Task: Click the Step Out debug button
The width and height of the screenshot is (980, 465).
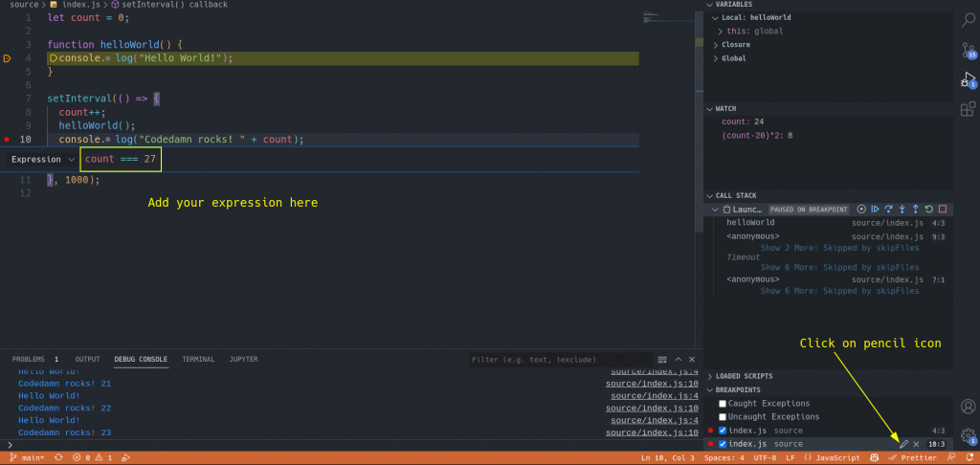Action: tap(916, 210)
